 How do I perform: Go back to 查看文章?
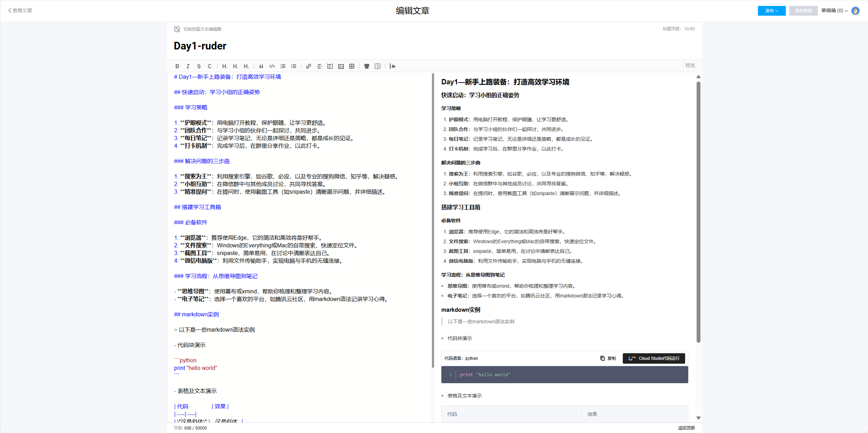coord(21,11)
